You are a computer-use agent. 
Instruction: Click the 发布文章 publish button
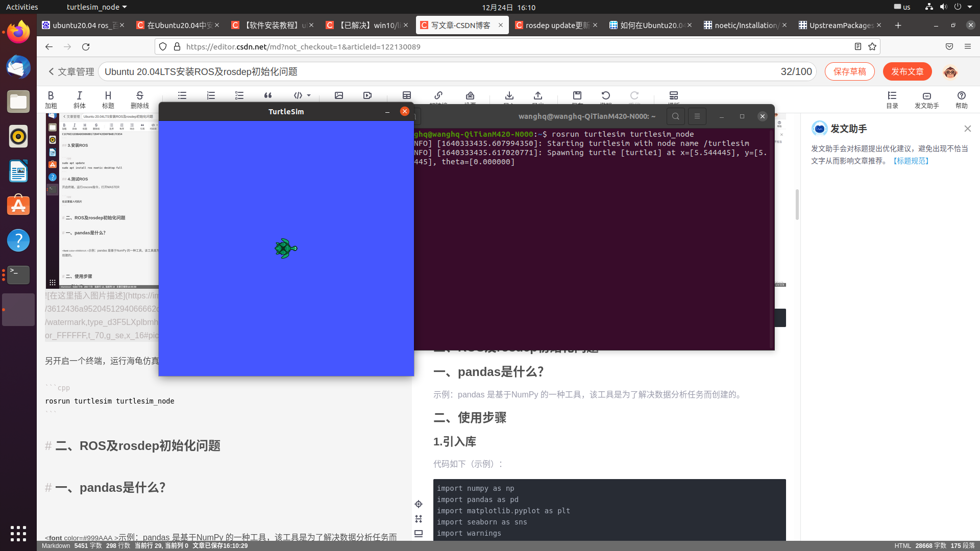coord(907,71)
